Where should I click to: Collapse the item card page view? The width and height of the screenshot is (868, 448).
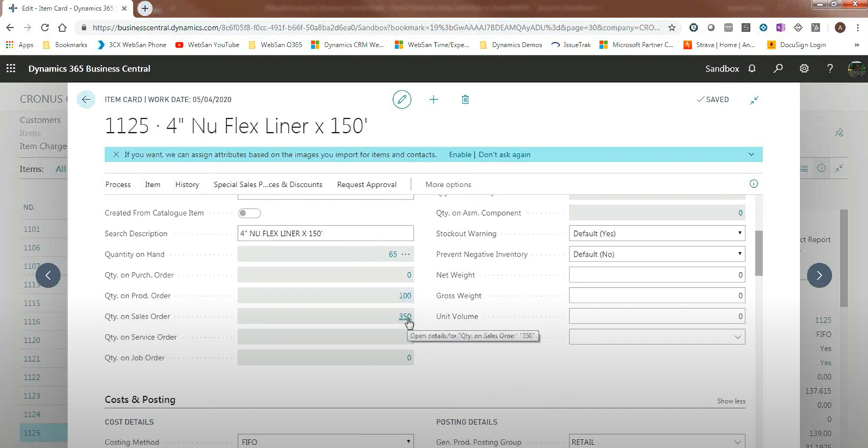pyautogui.click(x=754, y=100)
